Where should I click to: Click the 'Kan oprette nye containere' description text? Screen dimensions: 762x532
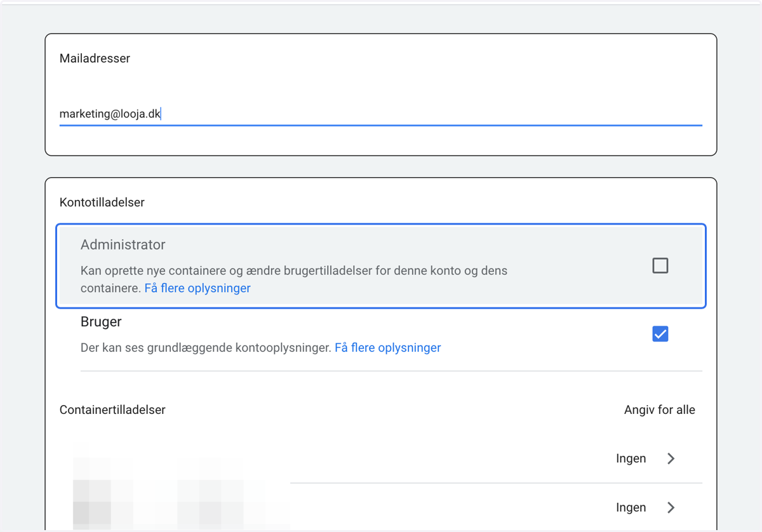tap(294, 279)
